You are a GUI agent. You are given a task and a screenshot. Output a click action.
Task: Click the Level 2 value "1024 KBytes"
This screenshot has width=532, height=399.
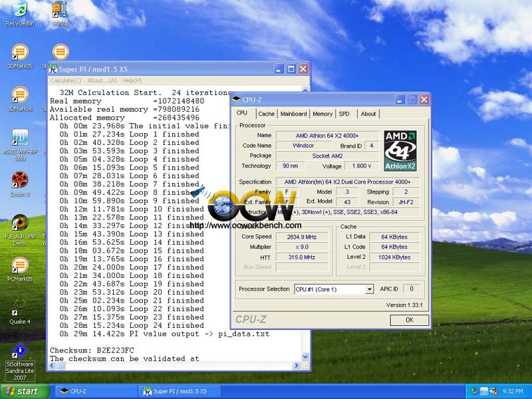point(394,257)
